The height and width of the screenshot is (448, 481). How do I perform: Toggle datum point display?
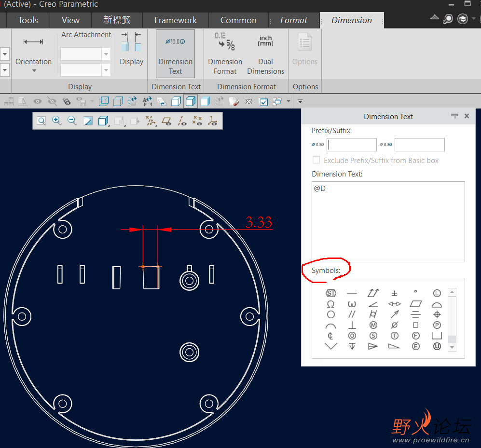click(197, 121)
